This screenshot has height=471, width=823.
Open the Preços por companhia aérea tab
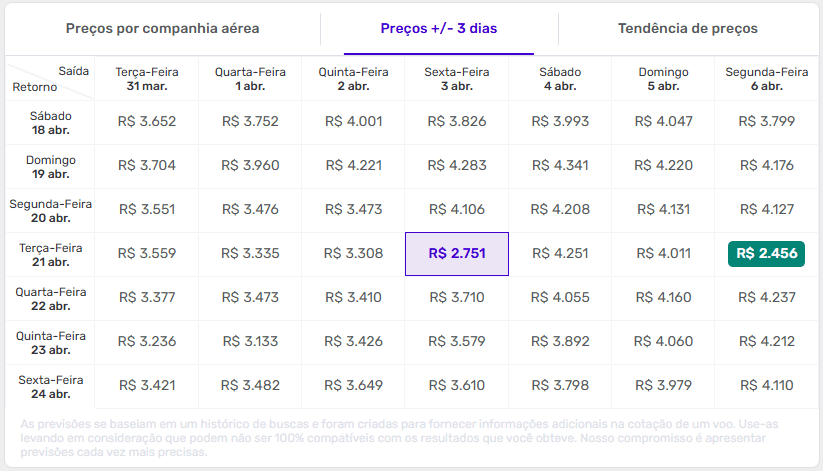162,29
